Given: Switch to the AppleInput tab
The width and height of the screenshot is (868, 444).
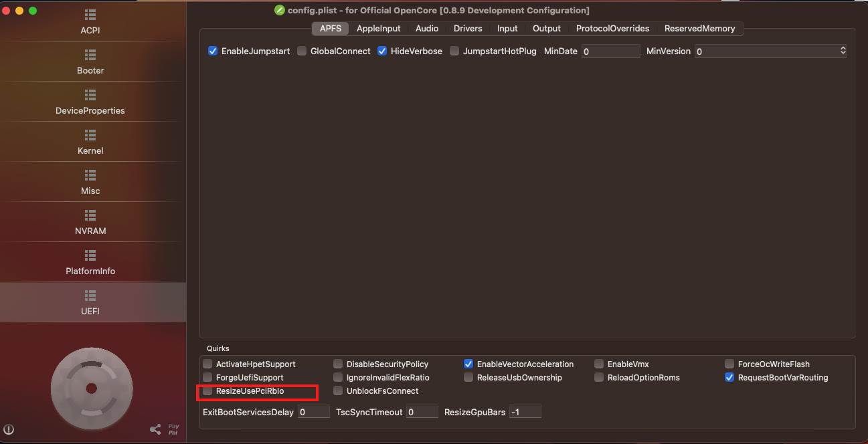Looking at the screenshot, I should (x=378, y=28).
